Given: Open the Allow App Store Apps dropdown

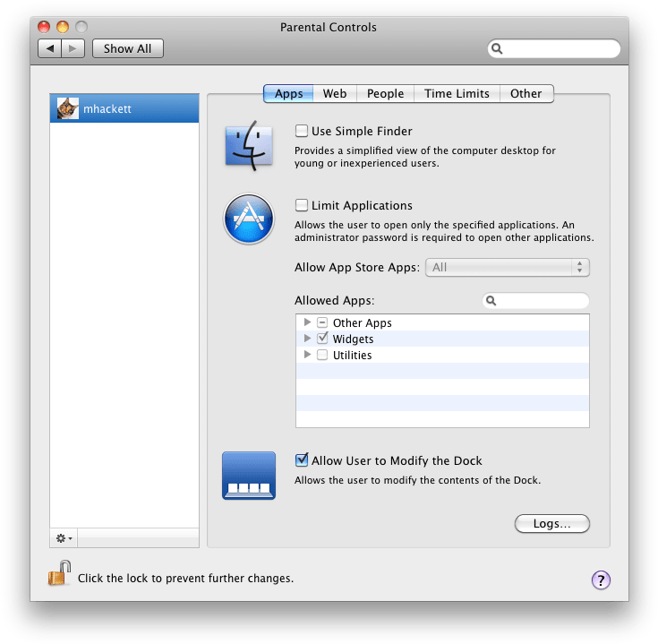Looking at the screenshot, I should 508,267.
